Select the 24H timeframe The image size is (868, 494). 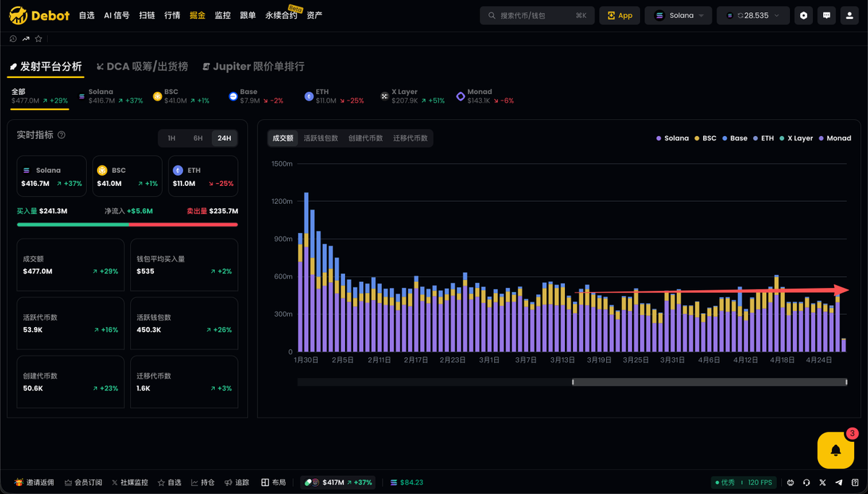(224, 138)
